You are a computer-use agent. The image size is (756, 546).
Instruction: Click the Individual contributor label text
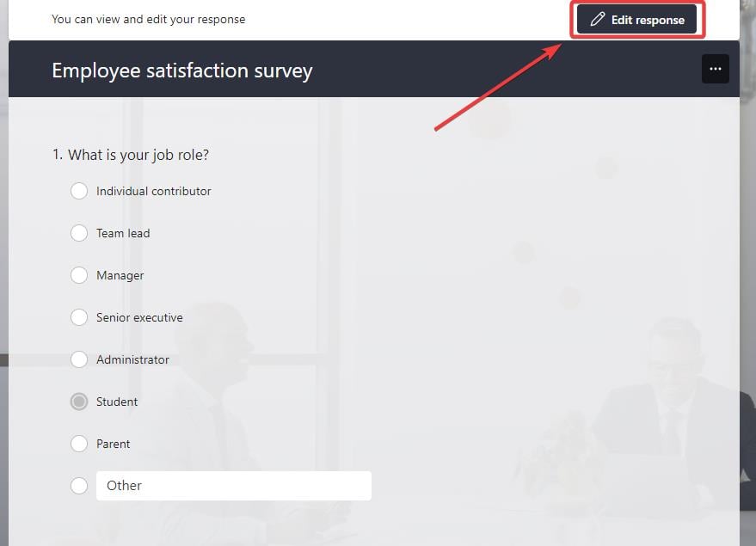pyautogui.click(x=153, y=191)
